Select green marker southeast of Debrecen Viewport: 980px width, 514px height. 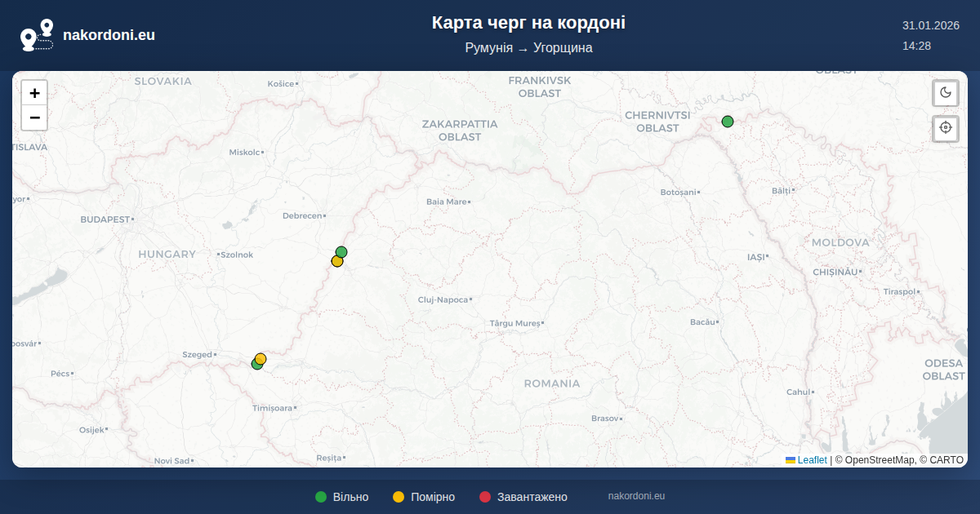(x=341, y=251)
